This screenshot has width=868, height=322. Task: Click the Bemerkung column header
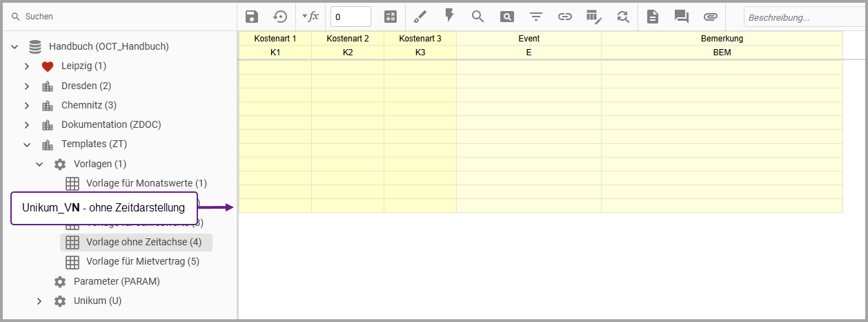722,39
